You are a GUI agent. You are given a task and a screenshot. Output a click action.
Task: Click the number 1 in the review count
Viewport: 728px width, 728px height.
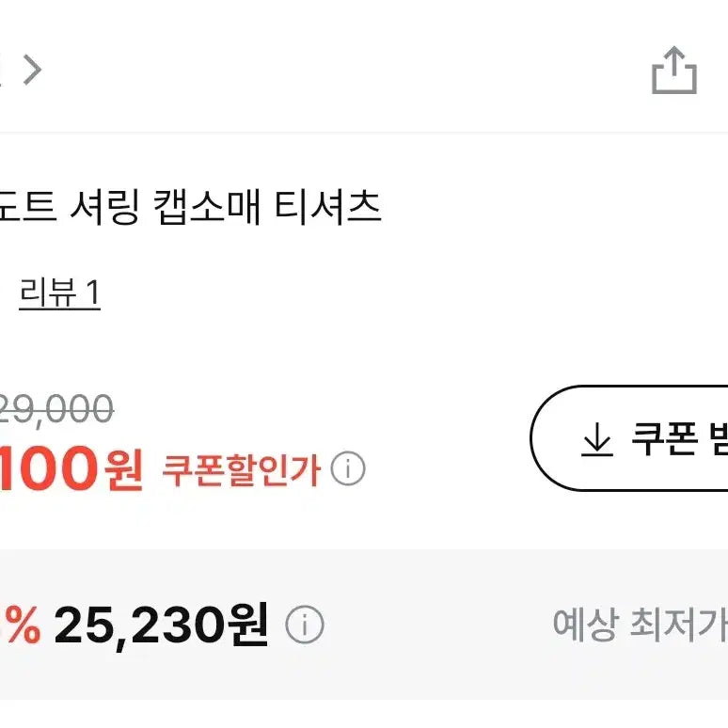click(93, 293)
